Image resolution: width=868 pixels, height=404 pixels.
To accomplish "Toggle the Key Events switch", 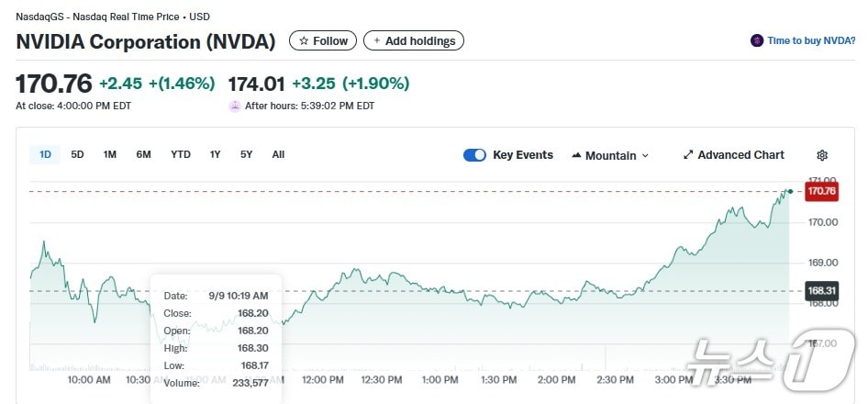I will [474, 155].
